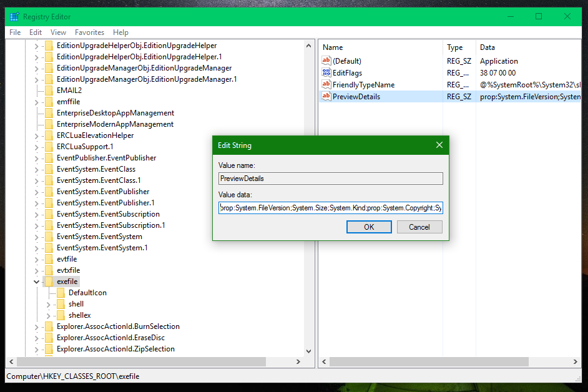Screen dimensions: 588x392
Task: Click the ab icon beside FriendlyTypeName
Action: [x=326, y=84]
